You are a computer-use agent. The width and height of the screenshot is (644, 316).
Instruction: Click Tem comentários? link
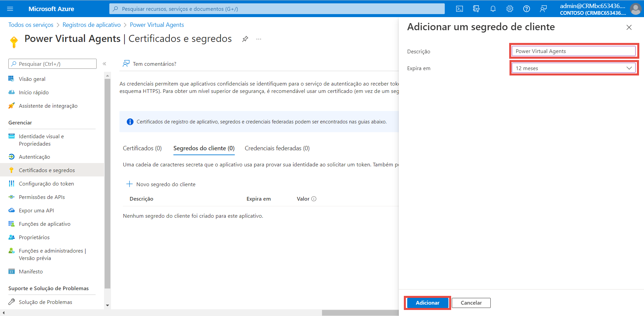click(150, 64)
